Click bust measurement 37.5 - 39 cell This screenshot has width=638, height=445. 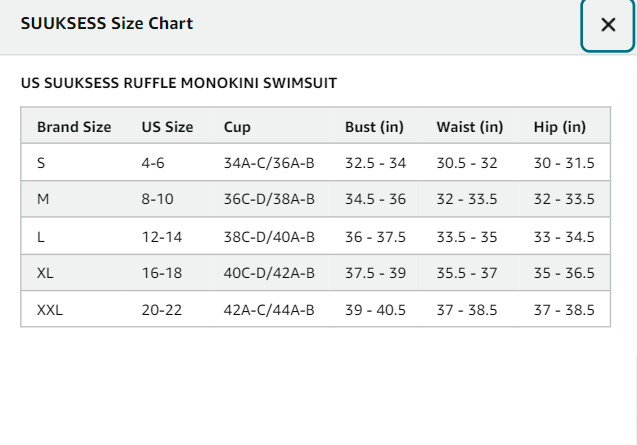tap(375, 273)
